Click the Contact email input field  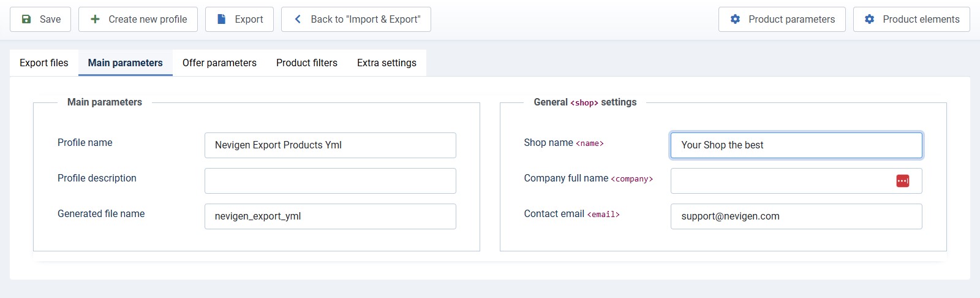(796, 216)
